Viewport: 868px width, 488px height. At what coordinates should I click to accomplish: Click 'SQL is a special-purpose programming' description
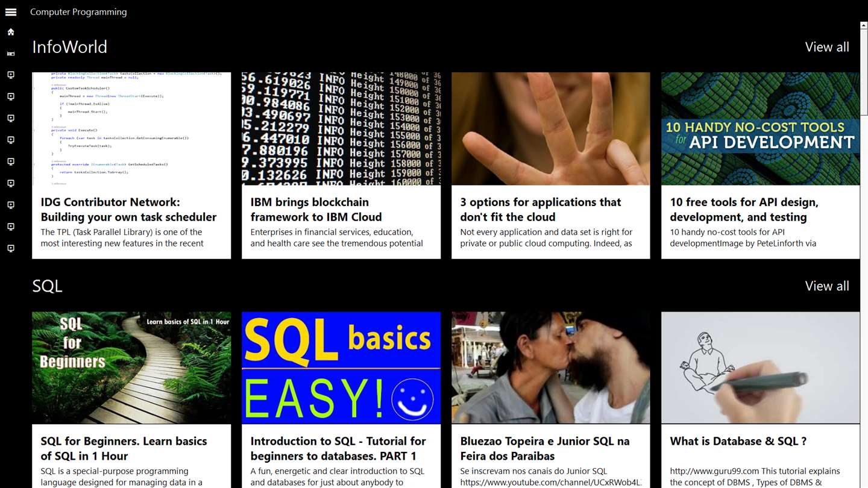point(121,477)
